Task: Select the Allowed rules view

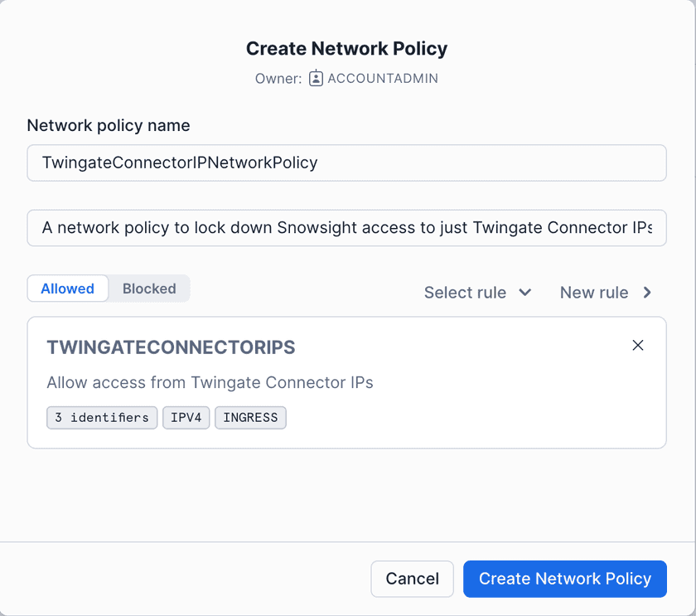Action: tap(67, 289)
